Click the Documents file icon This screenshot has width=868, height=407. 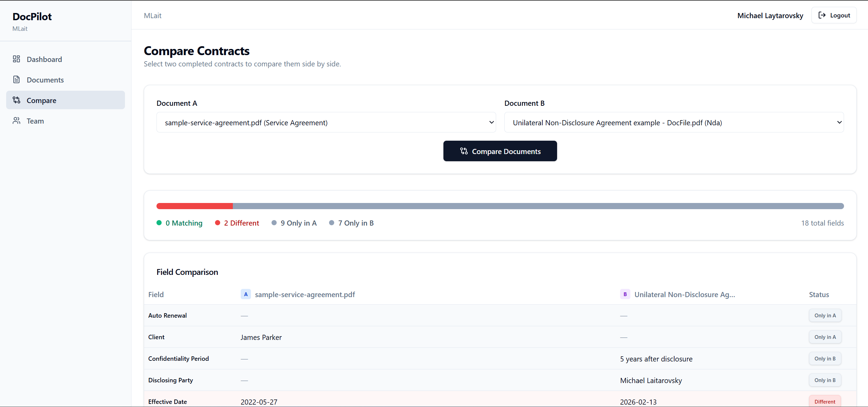click(16, 80)
